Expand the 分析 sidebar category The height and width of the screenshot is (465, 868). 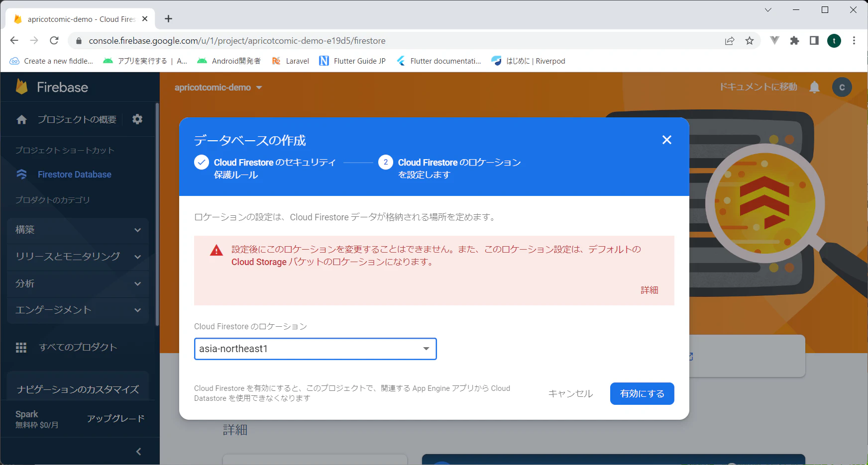(78, 283)
